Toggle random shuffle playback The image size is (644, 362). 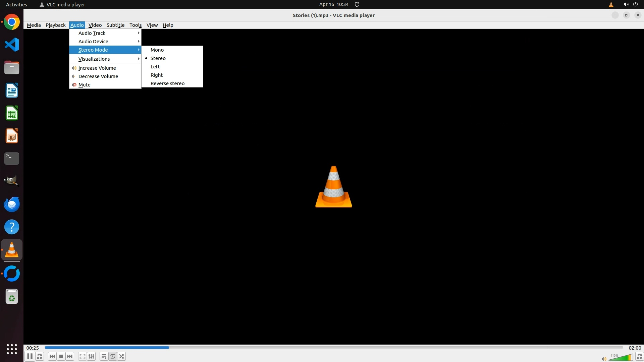pos(121,356)
